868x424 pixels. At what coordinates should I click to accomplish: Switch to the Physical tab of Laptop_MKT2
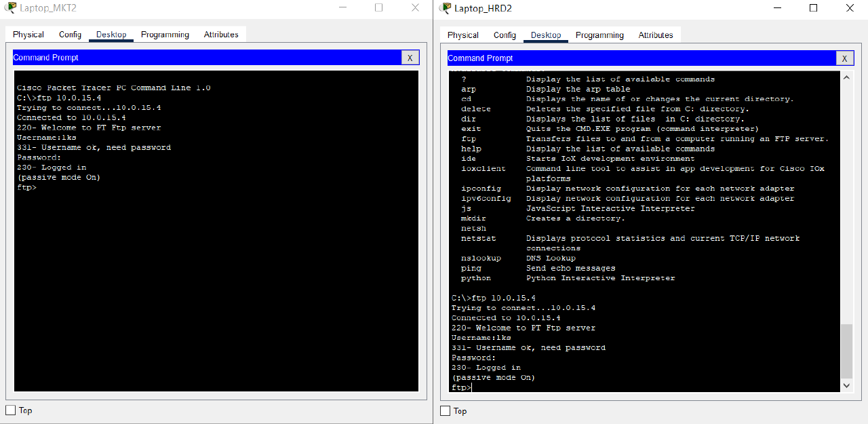click(28, 34)
